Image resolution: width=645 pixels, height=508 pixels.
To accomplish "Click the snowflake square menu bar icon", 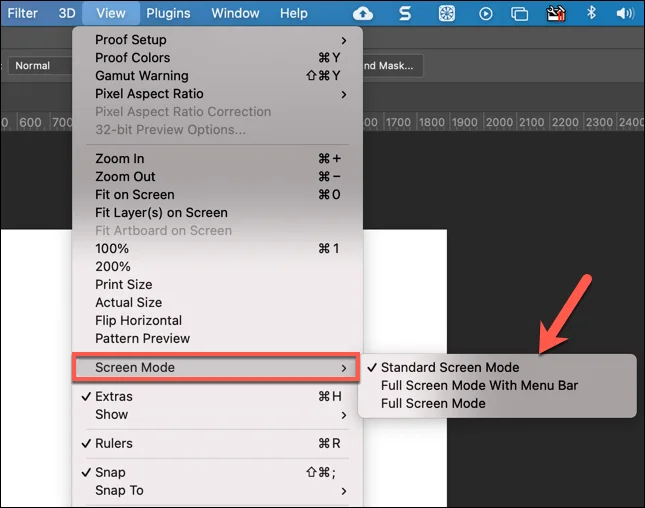I will (447, 14).
